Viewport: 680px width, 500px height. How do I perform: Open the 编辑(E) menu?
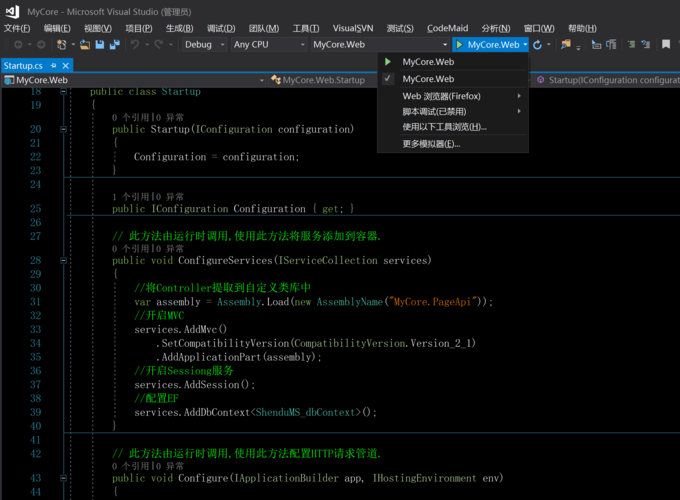[x=57, y=29]
